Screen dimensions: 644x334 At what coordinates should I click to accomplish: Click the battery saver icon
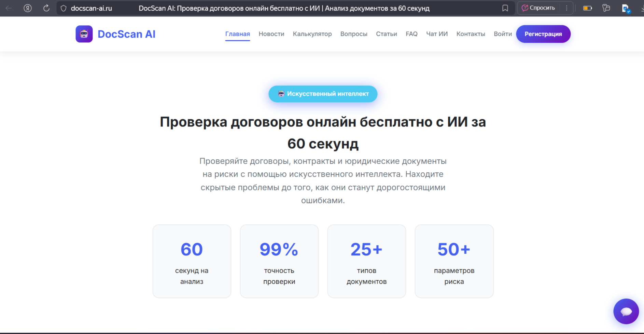tap(587, 8)
